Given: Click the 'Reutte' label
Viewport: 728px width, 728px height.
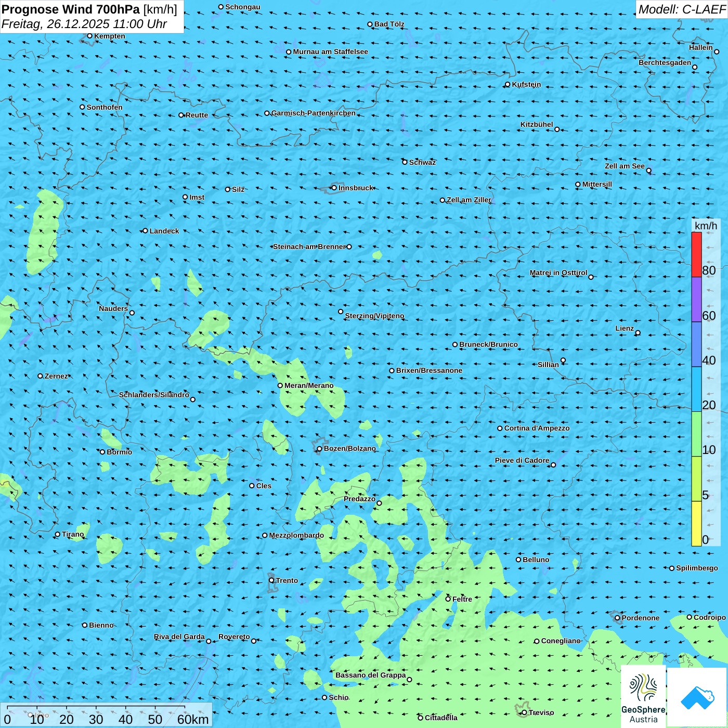Looking at the screenshot, I should (197, 115).
